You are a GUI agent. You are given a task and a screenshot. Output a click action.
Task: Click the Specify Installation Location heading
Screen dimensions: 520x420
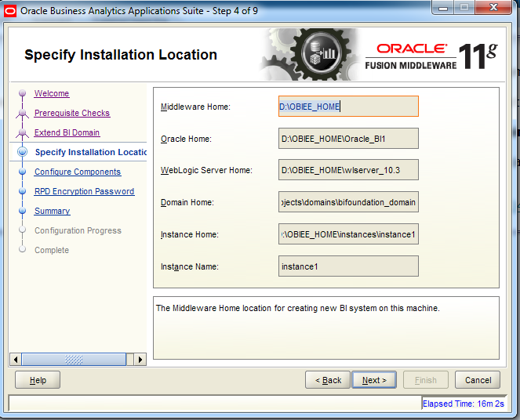coord(121,55)
